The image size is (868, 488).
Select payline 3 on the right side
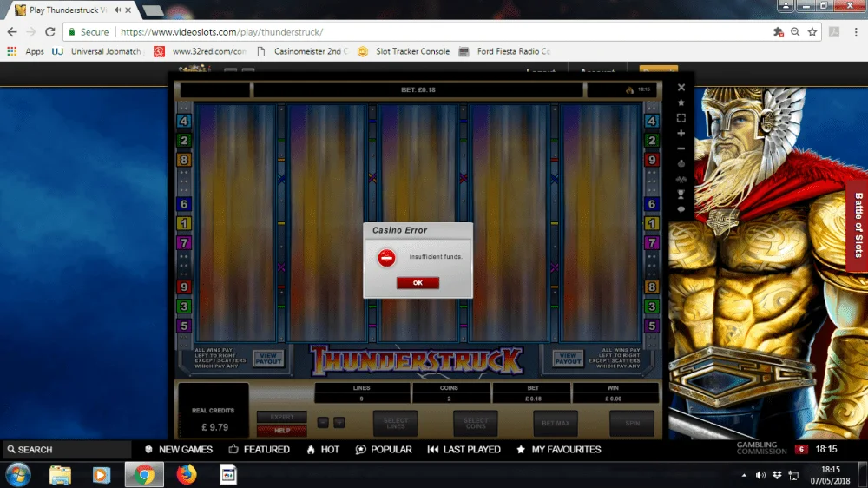pos(652,307)
